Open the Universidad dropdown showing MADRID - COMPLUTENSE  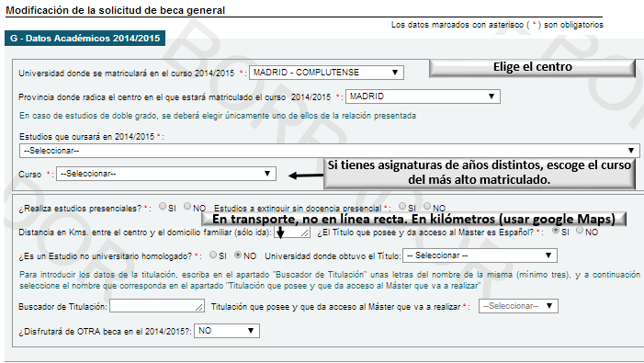click(x=326, y=73)
